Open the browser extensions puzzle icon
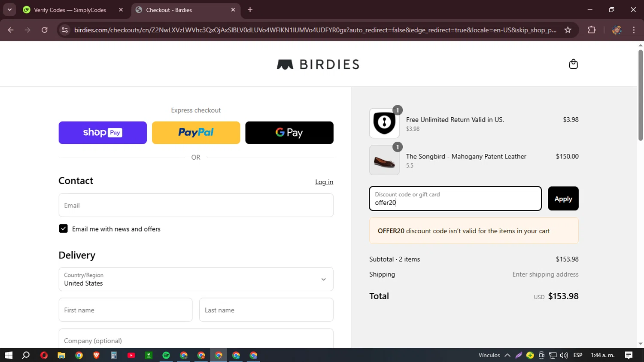Image resolution: width=644 pixels, height=362 pixels. (592, 30)
